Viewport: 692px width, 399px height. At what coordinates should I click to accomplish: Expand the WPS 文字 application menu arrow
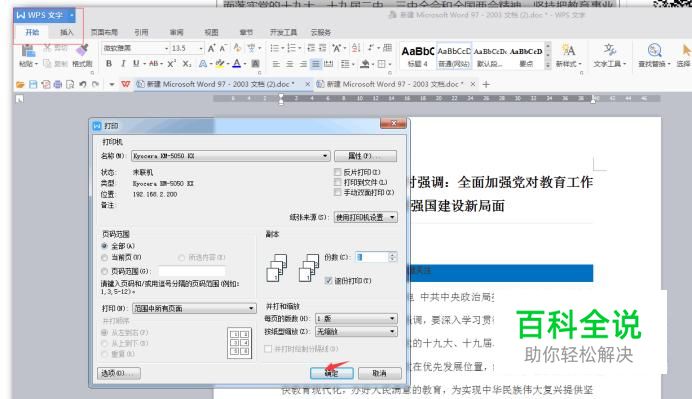71,15
